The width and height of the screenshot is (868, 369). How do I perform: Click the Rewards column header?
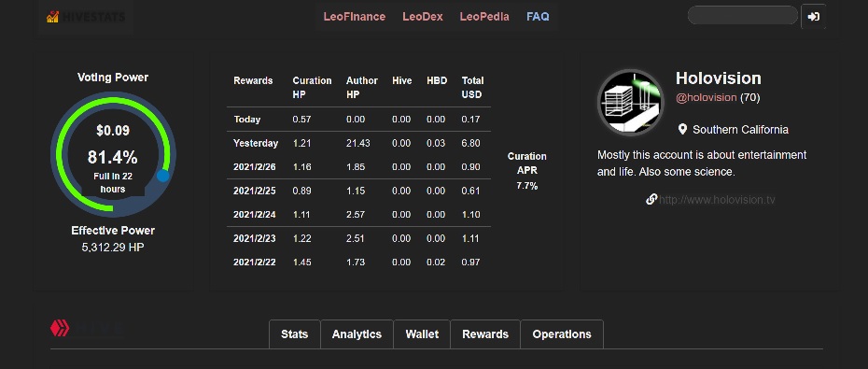pos(253,80)
